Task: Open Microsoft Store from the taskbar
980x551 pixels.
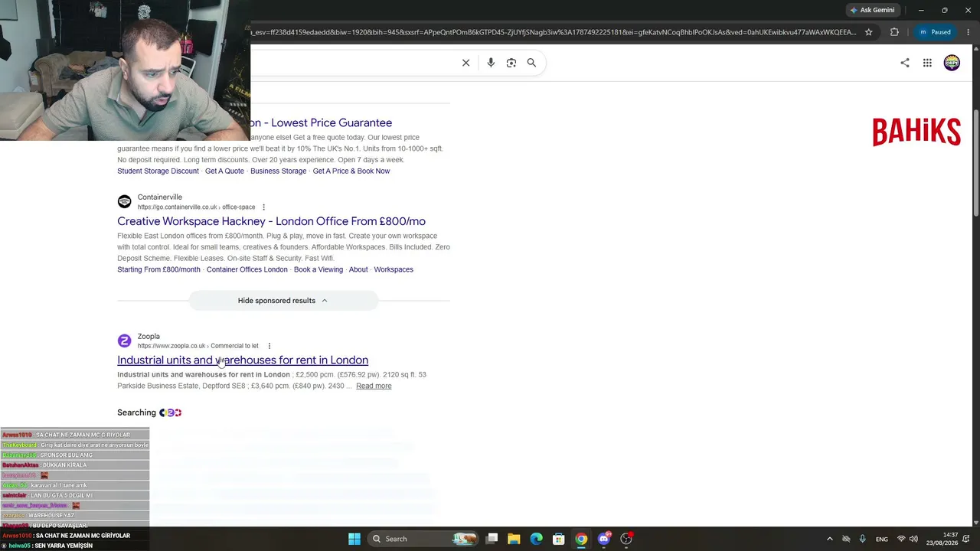Action: (559, 539)
